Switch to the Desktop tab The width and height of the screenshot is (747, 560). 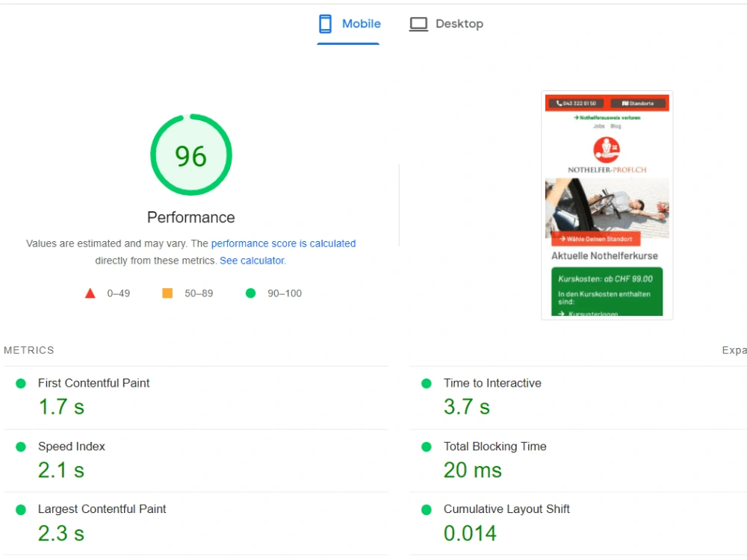pyautogui.click(x=446, y=24)
